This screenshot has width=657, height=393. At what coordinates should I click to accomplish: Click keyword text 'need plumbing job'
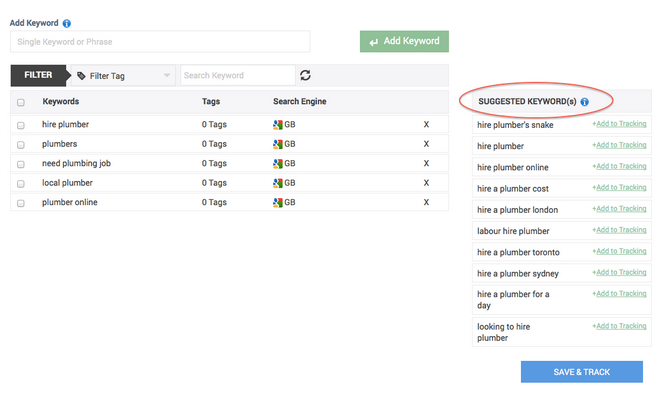tap(76, 163)
